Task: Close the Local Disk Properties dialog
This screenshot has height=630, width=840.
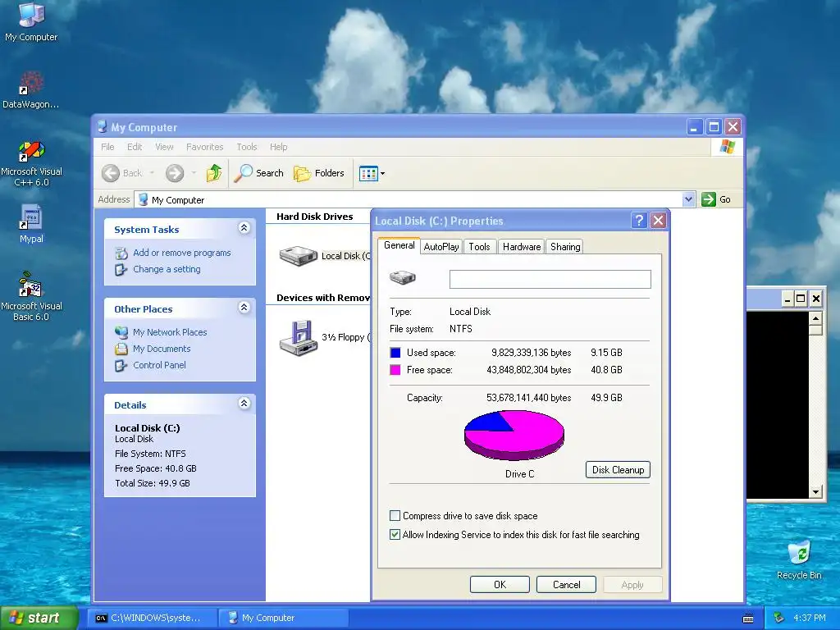Action: 659,220
